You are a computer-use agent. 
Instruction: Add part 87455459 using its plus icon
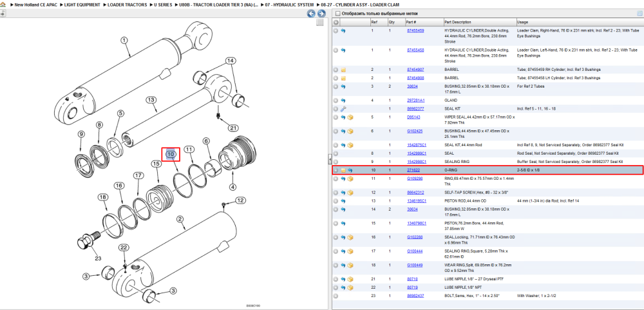tap(336, 31)
